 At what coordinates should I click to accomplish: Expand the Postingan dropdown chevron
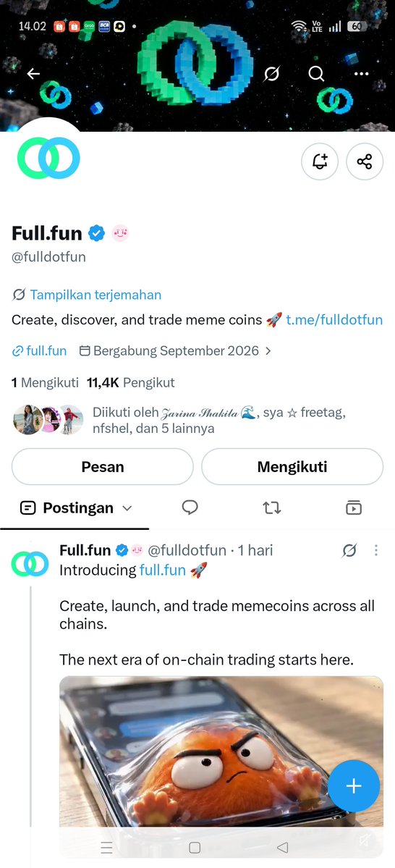click(x=127, y=508)
